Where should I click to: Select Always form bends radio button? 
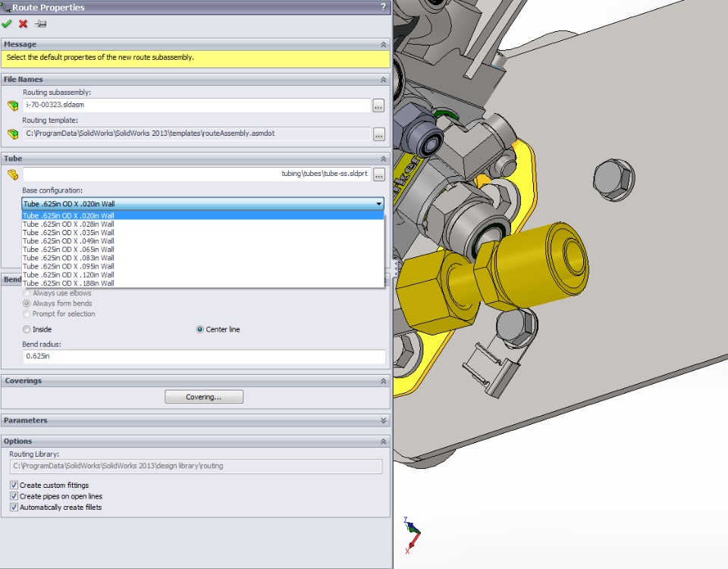[x=27, y=303]
